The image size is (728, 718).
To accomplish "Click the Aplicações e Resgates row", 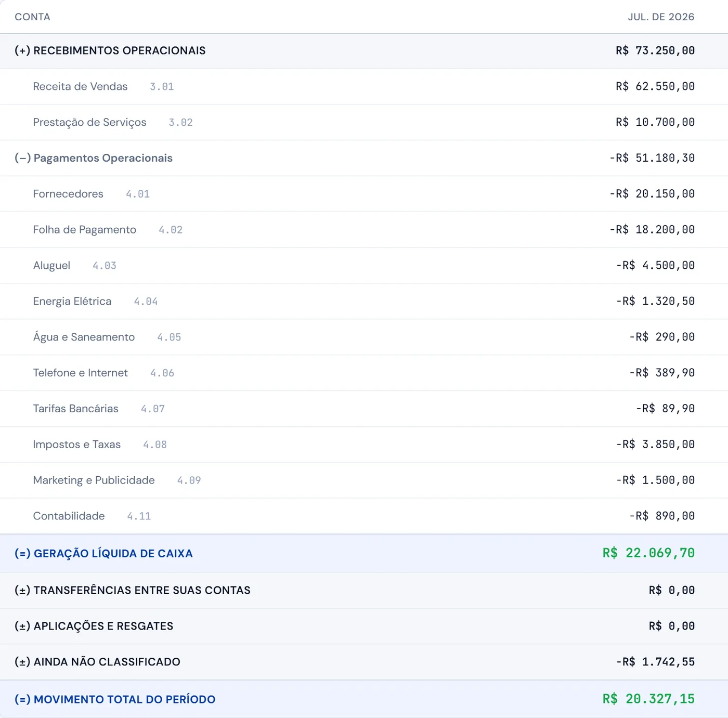I will 364,626.
